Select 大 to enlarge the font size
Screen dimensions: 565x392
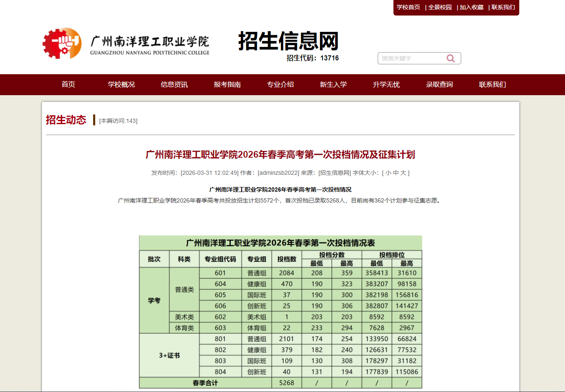coord(404,172)
